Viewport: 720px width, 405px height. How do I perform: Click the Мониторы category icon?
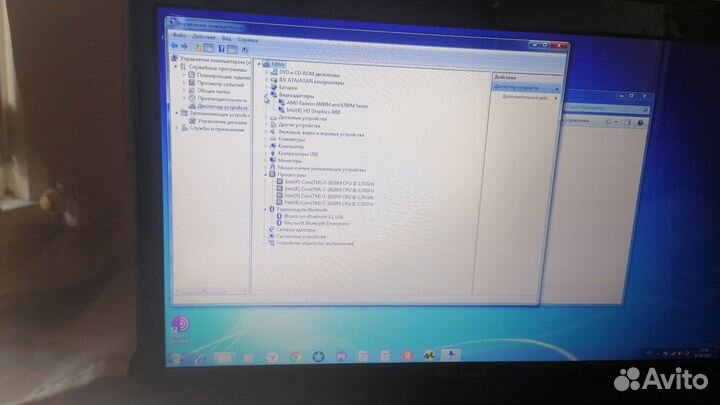(272, 161)
